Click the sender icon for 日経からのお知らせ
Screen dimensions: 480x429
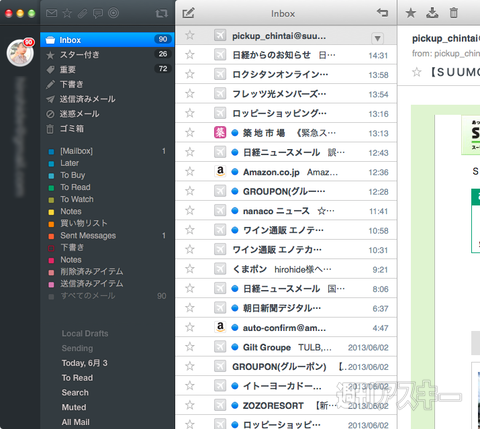pyautogui.click(x=220, y=55)
